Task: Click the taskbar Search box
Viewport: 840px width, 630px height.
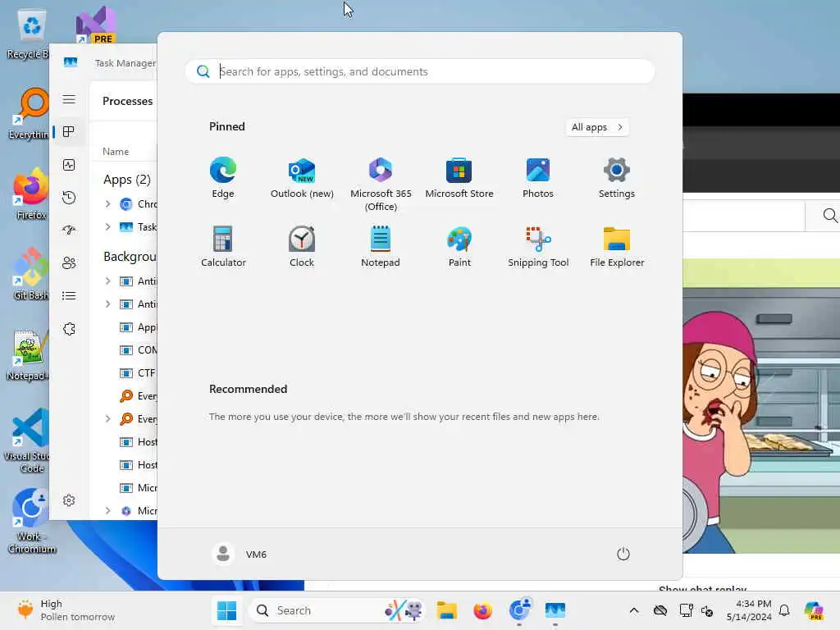Action: coord(337,610)
